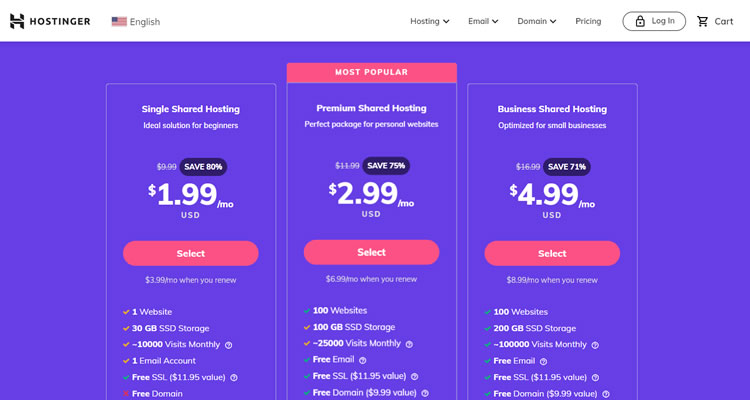Open the Pricing page from navigation

coord(588,21)
